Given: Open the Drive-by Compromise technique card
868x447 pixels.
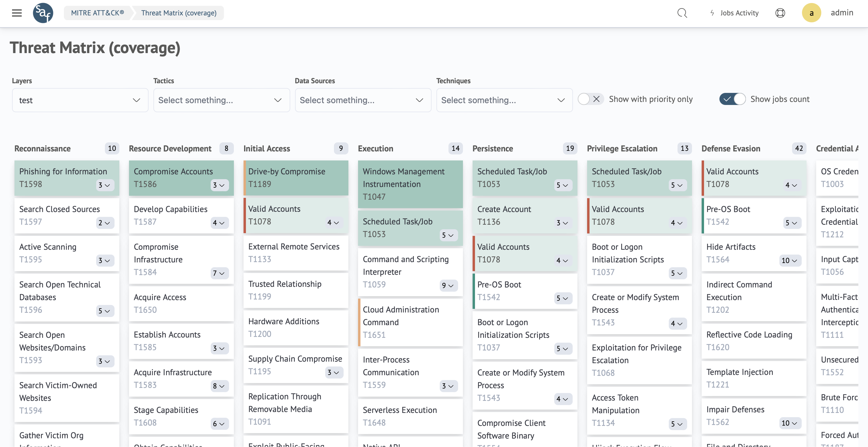Looking at the screenshot, I should click(x=296, y=178).
